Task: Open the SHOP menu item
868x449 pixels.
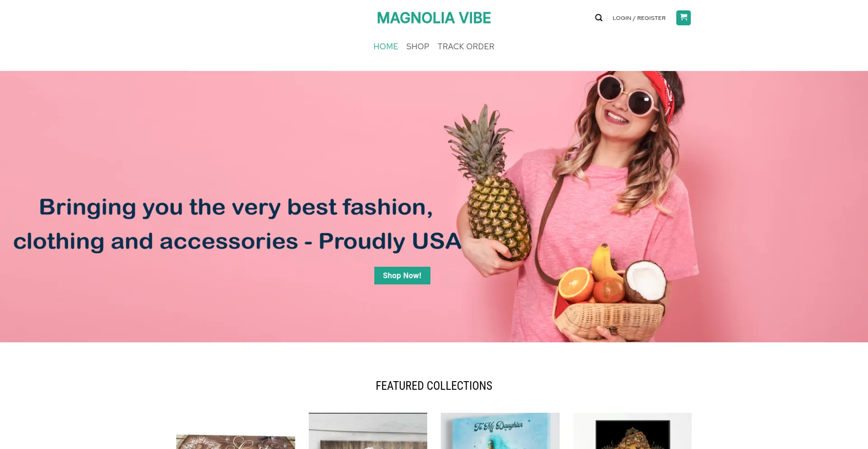Action: pos(418,47)
